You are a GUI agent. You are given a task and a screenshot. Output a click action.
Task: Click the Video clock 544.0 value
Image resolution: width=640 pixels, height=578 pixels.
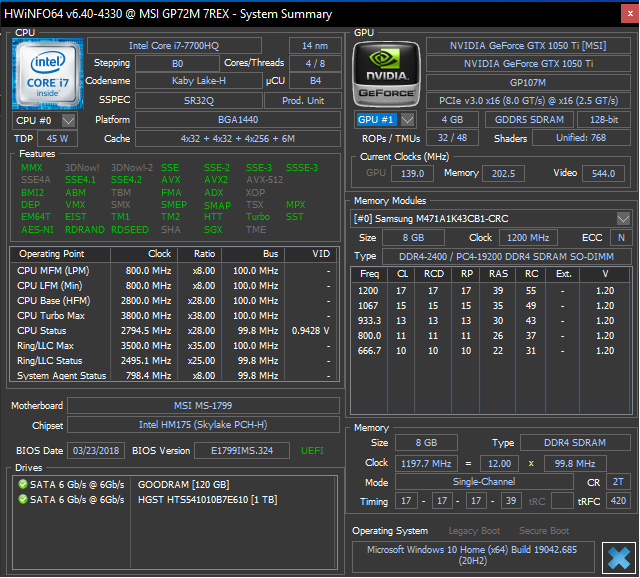click(603, 173)
